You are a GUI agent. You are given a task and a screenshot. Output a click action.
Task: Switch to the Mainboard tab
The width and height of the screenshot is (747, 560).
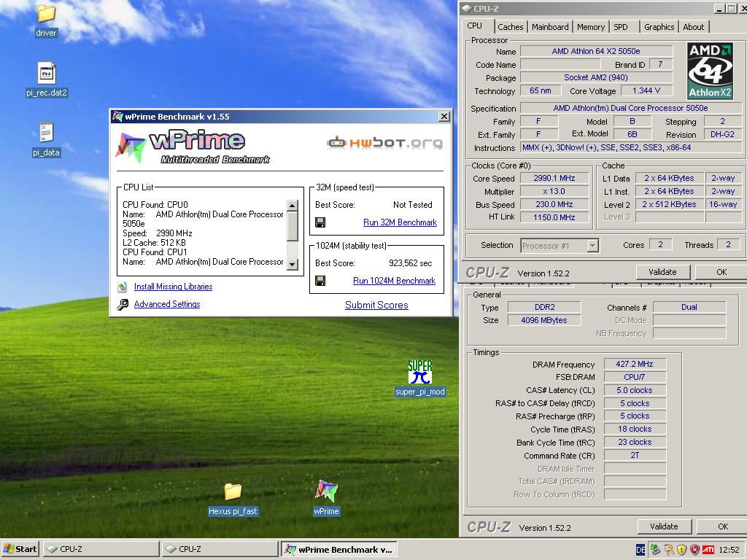point(550,27)
